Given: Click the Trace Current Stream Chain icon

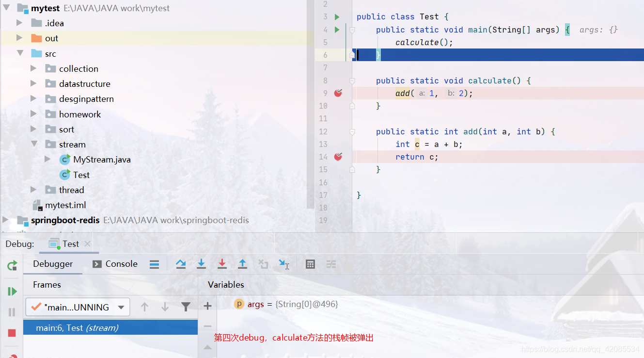Looking at the screenshot, I should [x=331, y=264].
